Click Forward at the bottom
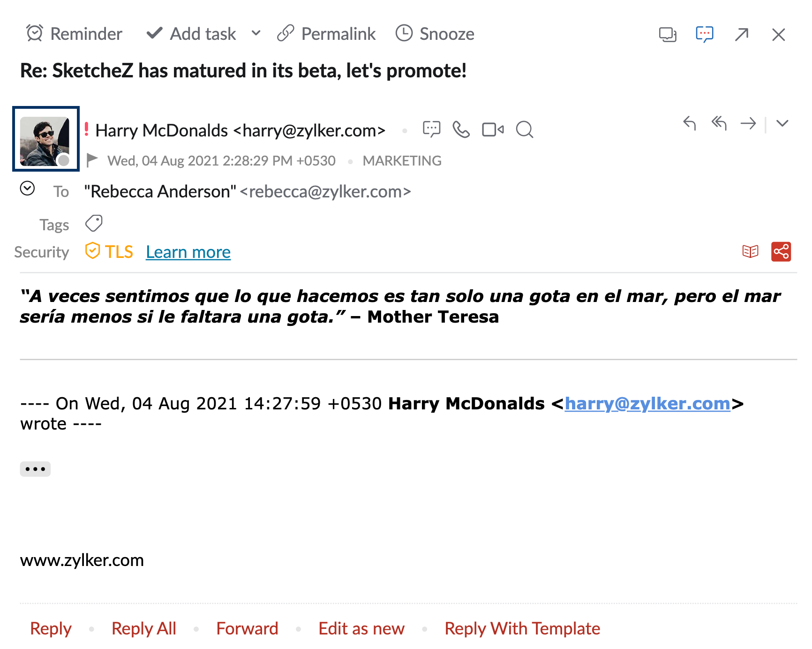This screenshot has width=812, height=649. (x=247, y=628)
